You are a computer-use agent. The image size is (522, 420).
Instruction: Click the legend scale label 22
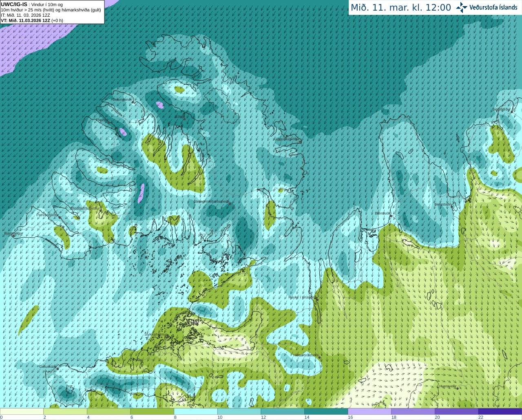(481, 417)
